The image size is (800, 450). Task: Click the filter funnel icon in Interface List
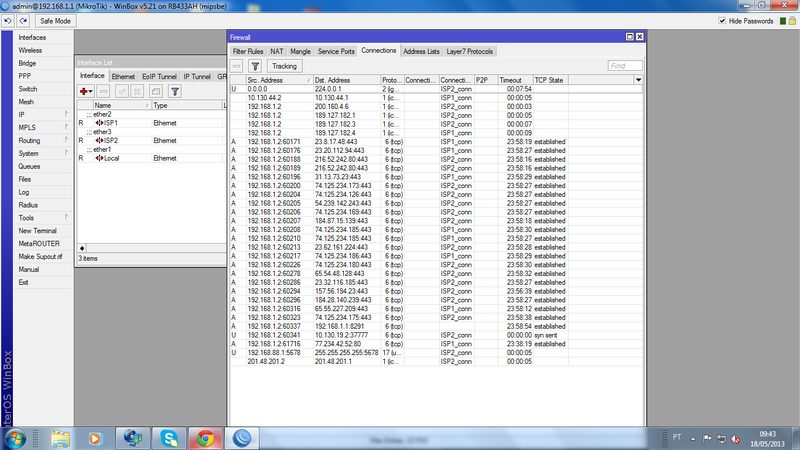174,91
